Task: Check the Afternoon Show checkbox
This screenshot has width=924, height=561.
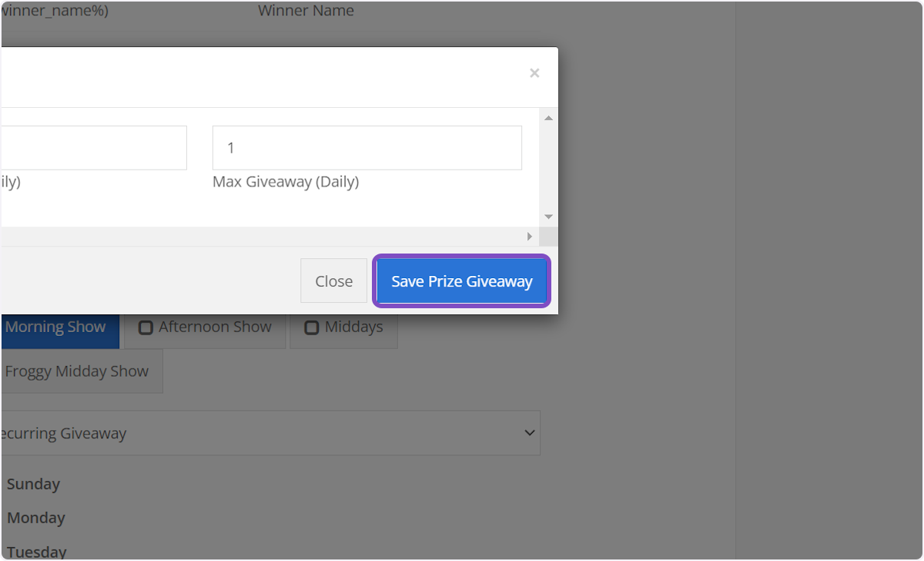Action: 146,328
